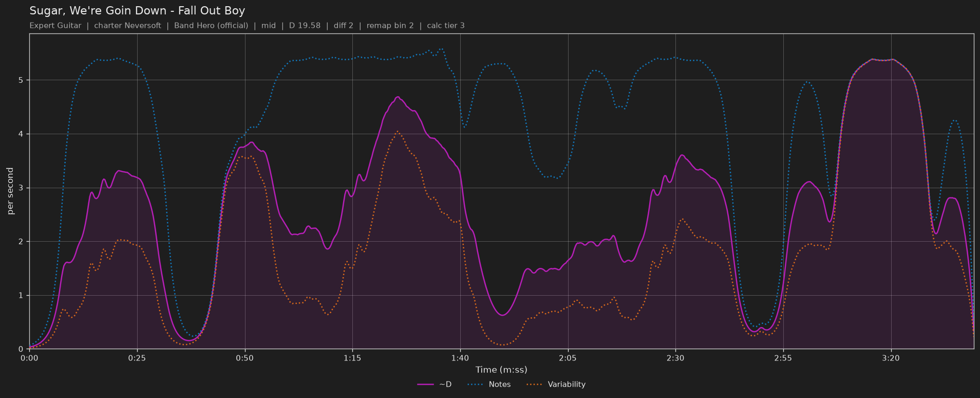Click the blue dotted Notes legend swatch
Image resolution: width=980 pixels, height=398 pixels.
click(476, 385)
